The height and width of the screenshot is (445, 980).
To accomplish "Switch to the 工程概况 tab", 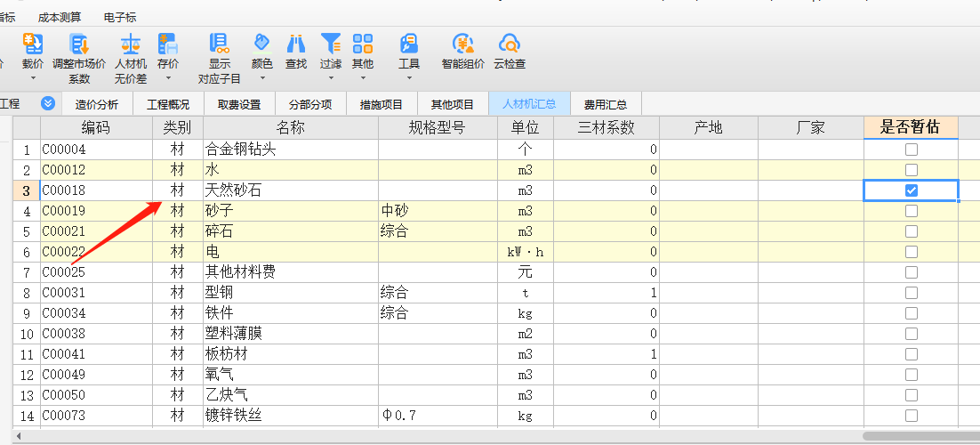I will (168, 104).
